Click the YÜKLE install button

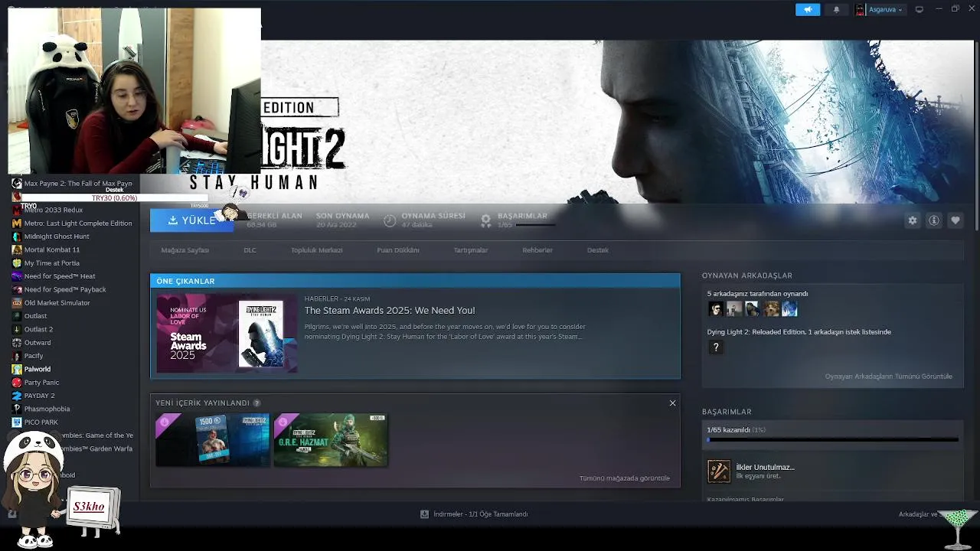191,220
